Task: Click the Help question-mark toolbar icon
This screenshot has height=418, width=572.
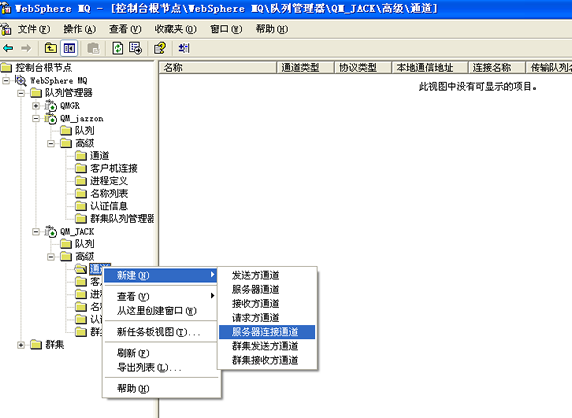Action: click(160, 48)
